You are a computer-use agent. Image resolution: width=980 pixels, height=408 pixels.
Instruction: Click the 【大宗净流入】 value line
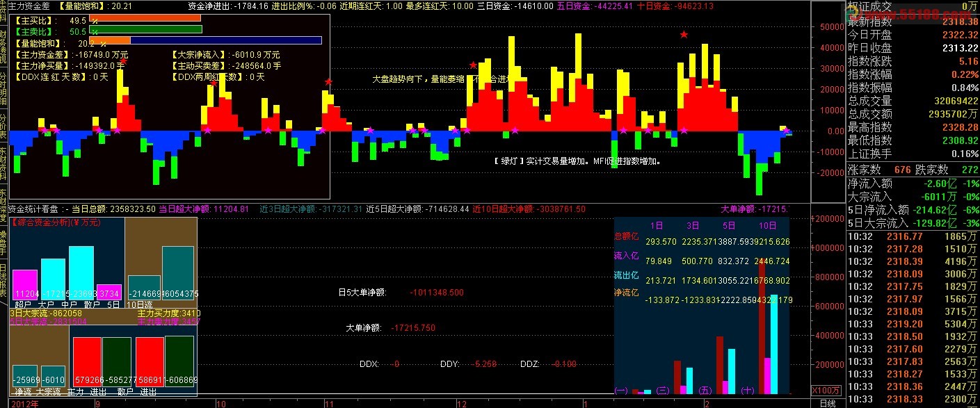click(x=225, y=54)
